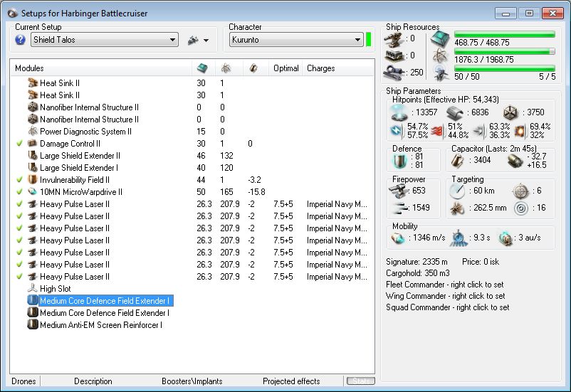Click the blue help question mark icon
The width and height of the screenshot is (571, 392).
(21, 40)
